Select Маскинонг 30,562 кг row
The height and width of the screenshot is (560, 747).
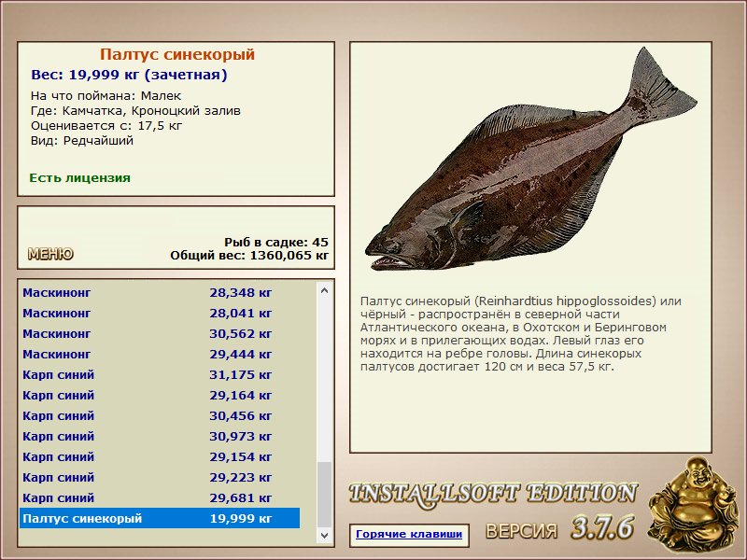coord(160,334)
